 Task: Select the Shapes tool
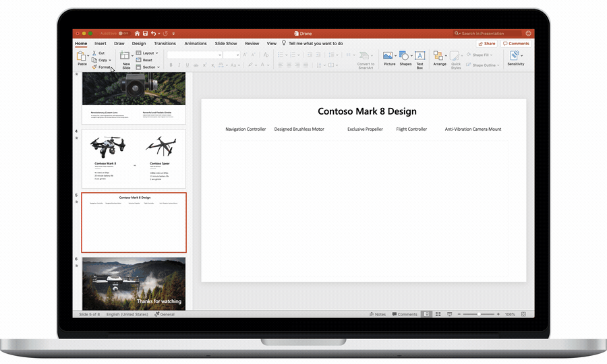(x=405, y=57)
